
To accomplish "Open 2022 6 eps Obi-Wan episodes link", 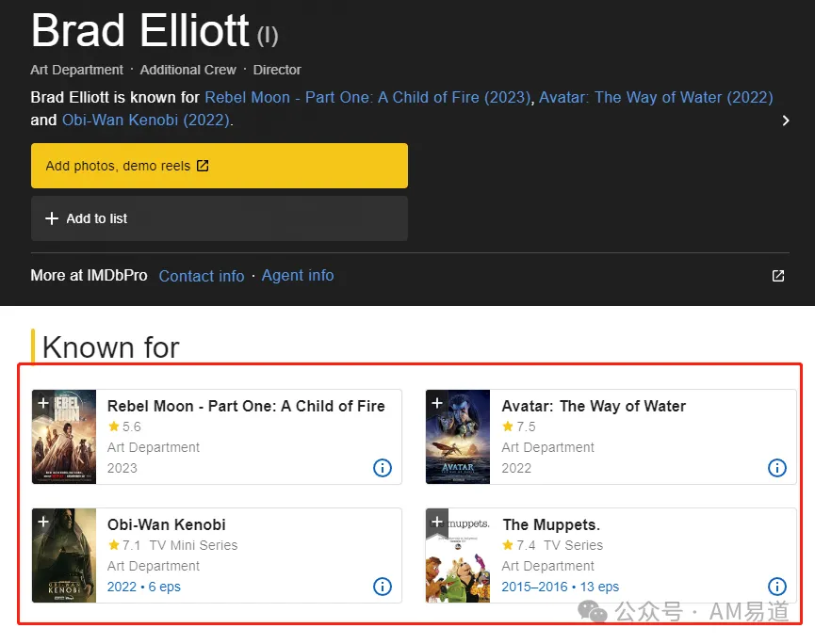I will pos(144,587).
